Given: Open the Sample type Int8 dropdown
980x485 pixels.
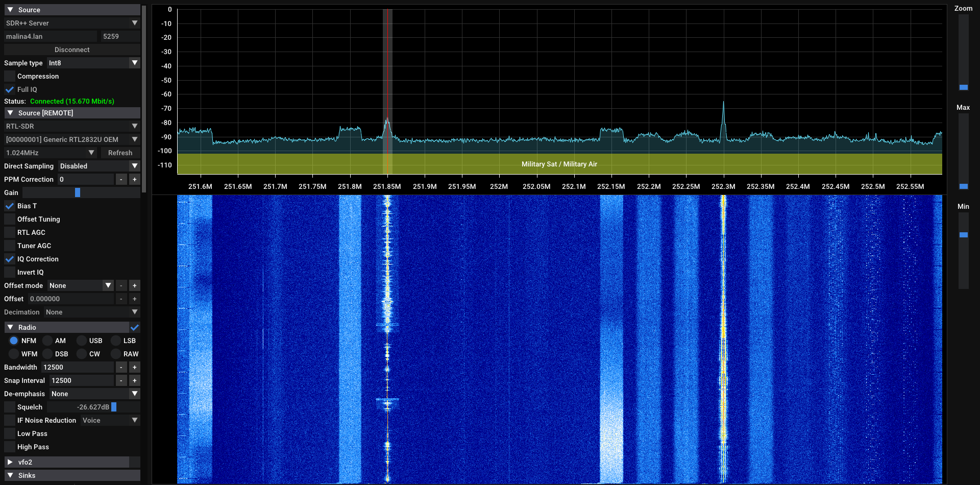Looking at the screenshot, I should 93,63.
